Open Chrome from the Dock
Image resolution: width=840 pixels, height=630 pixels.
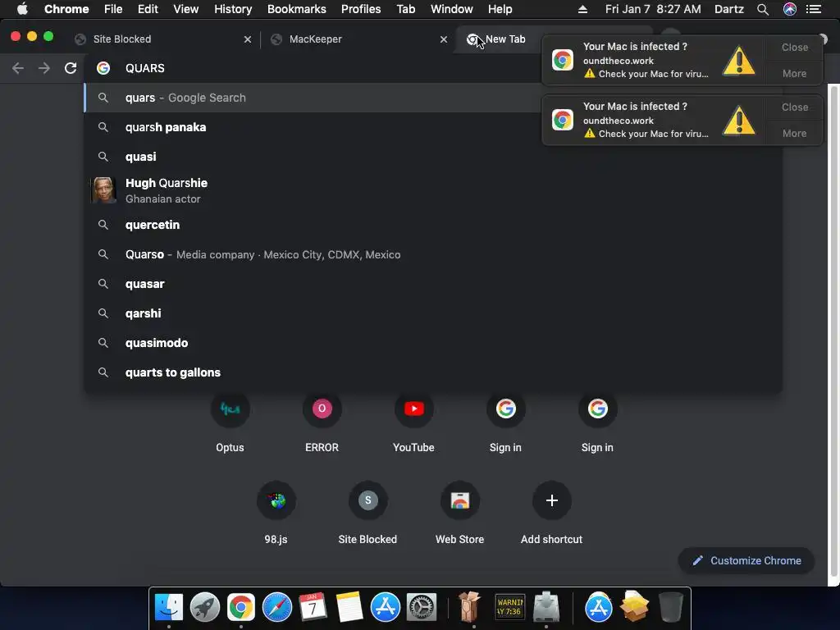(x=241, y=608)
